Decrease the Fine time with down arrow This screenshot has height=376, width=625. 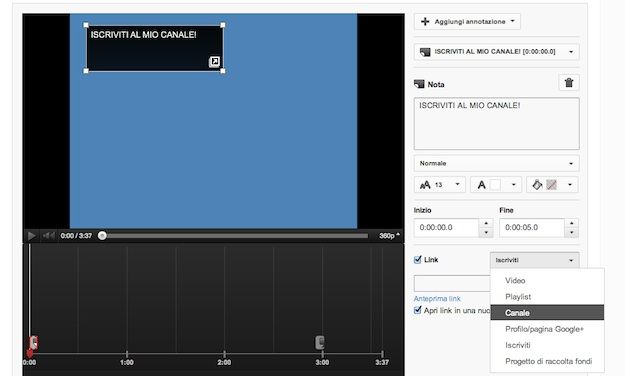pyautogui.click(x=572, y=232)
